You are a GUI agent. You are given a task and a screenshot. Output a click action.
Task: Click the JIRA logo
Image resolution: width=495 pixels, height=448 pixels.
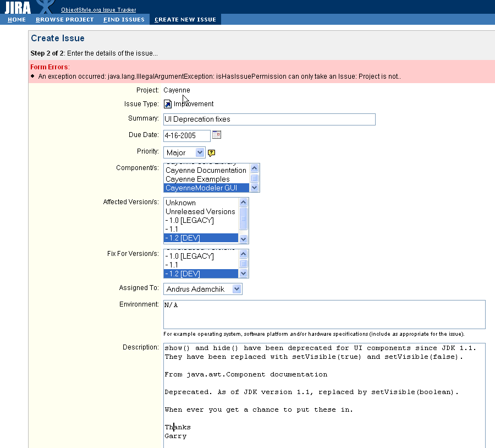pyautogui.click(x=18, y=7)
